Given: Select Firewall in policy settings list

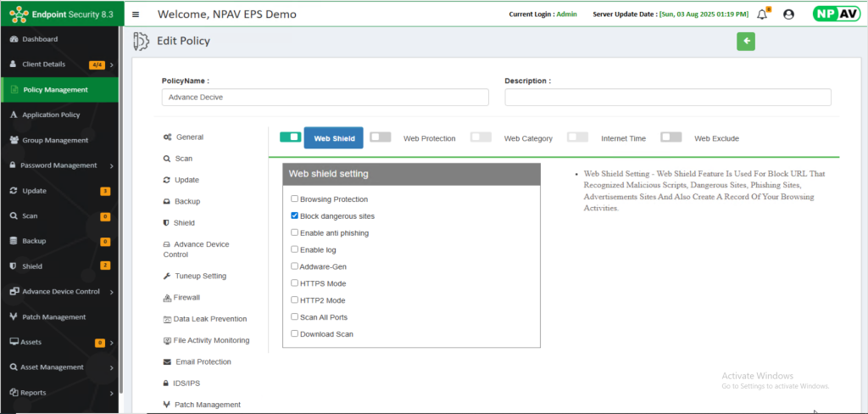Looking at the screenshot, I should (186, 298).
